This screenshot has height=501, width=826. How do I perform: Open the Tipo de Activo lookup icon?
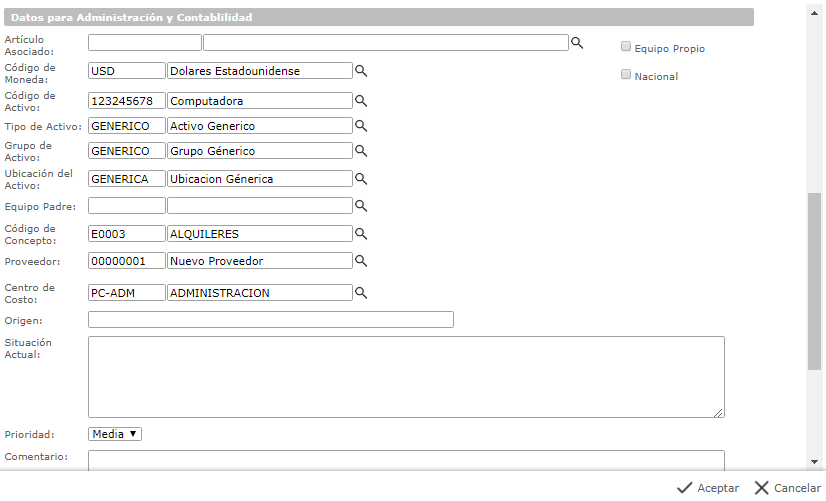click(x=362, y=126)
